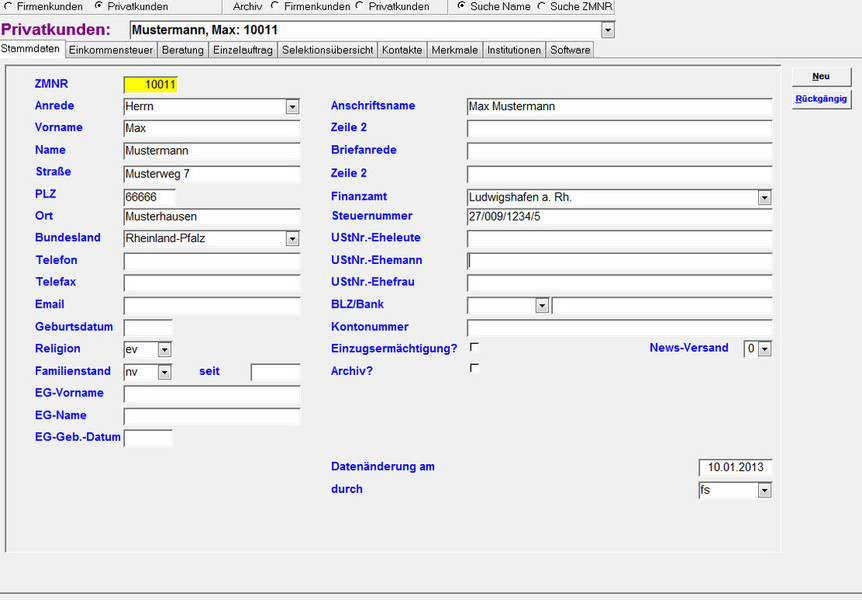
Task: Expand the Religion dropdown
Action: click(x=164, y=349)
